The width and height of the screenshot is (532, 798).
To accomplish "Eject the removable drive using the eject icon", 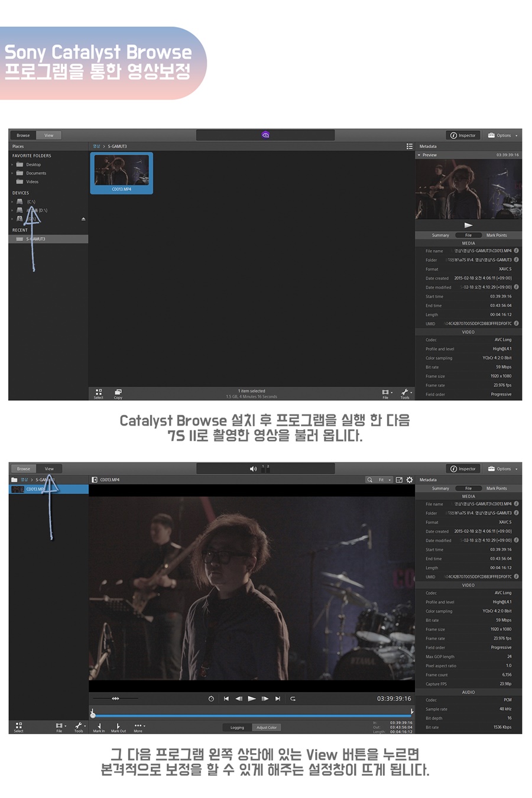I will 83,219.
